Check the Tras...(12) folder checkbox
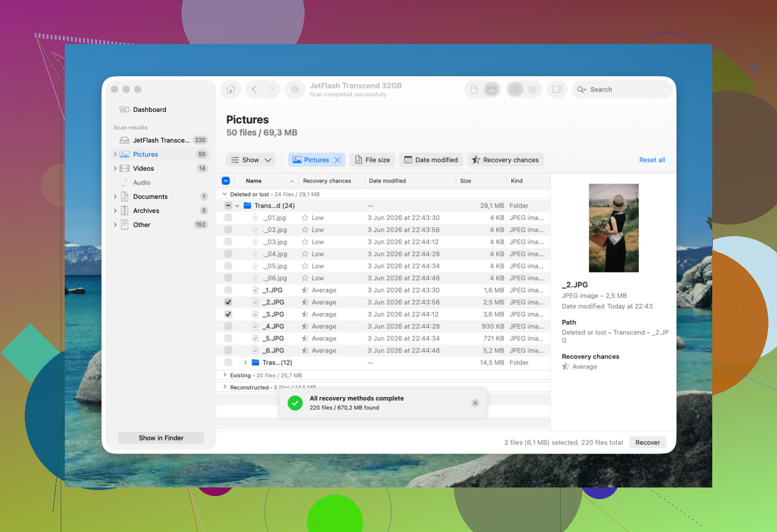This screenshot has width=777, height=532. pyautogui.click(x=228, y=363)
